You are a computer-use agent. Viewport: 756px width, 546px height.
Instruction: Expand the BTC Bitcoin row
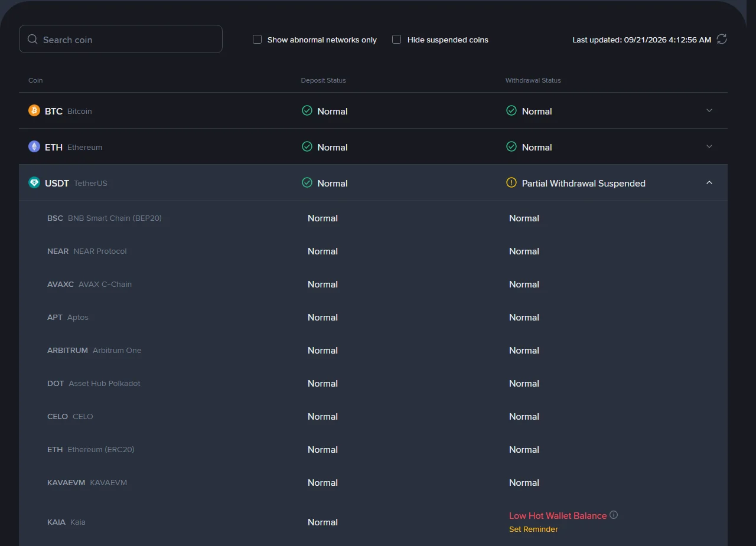point(709,111)
